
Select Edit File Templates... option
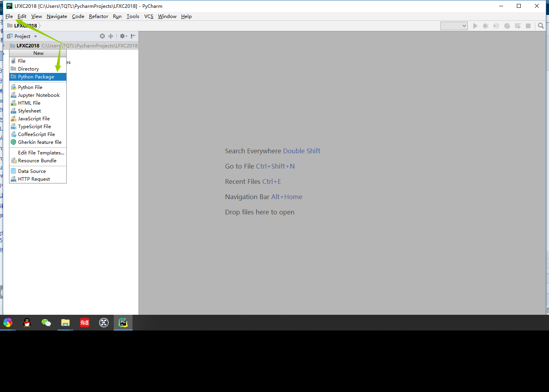point(38,153)
